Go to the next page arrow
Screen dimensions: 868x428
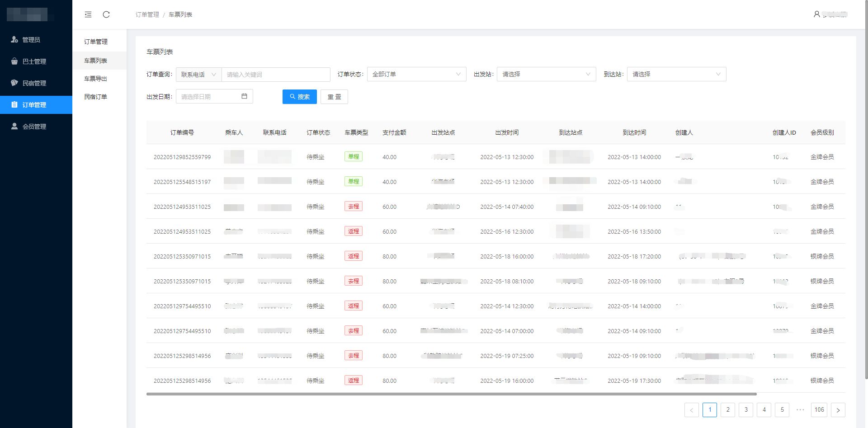838,410
